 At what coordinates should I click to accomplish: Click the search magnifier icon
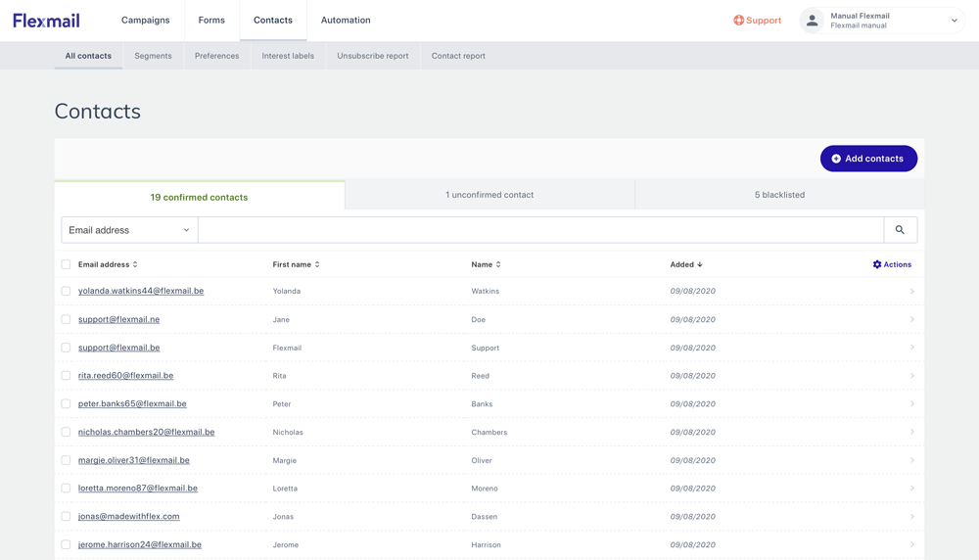click(x=900, y=230)
